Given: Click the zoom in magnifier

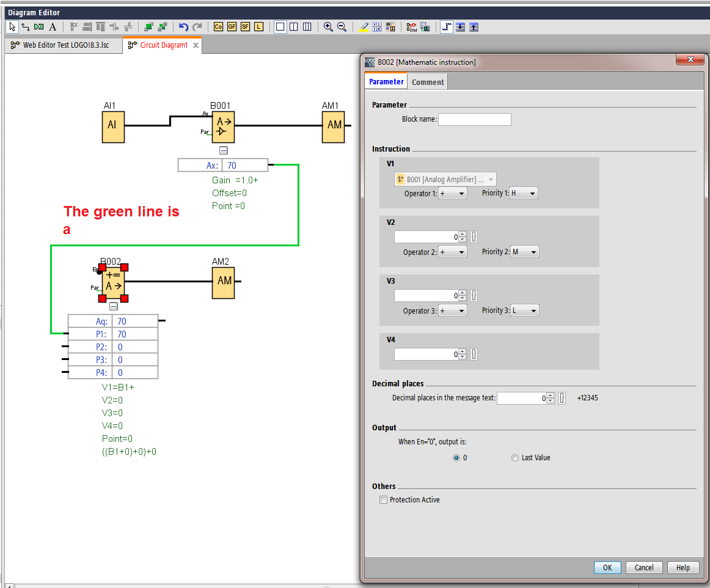Looking at the screenshot, I should click(328, 27).
